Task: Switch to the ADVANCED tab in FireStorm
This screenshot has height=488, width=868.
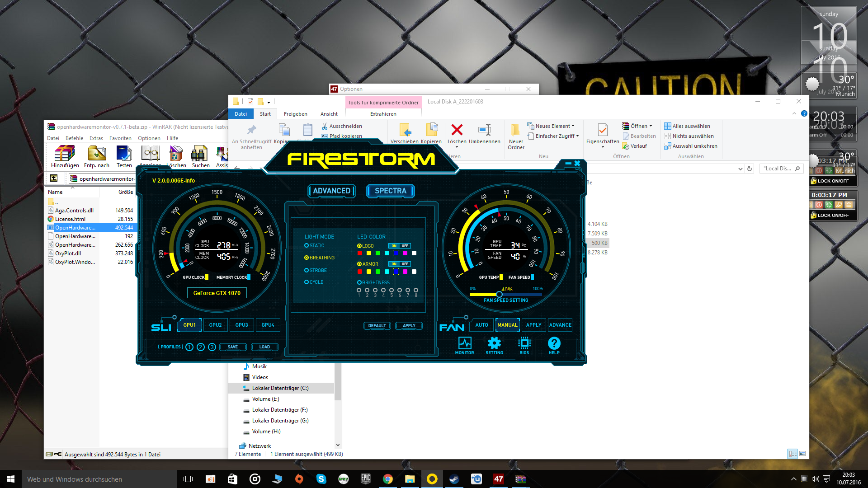Action: [x=331, y=191]
